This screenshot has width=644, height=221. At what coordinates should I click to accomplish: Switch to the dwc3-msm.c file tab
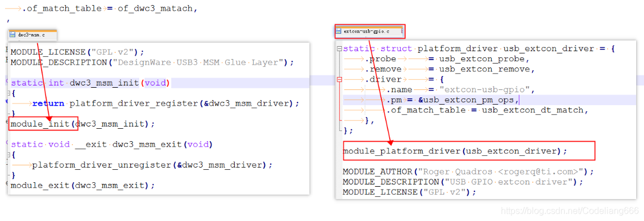point(32,35)
